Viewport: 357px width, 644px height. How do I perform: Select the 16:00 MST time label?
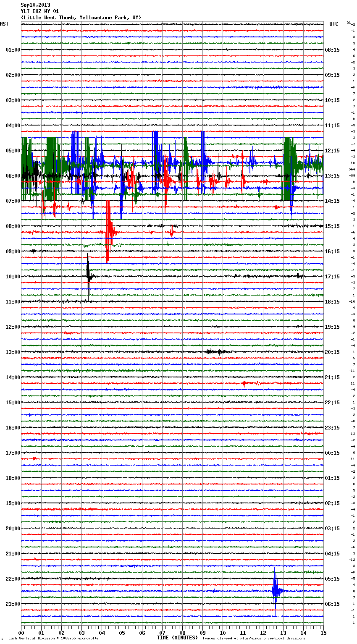[13, 428]
